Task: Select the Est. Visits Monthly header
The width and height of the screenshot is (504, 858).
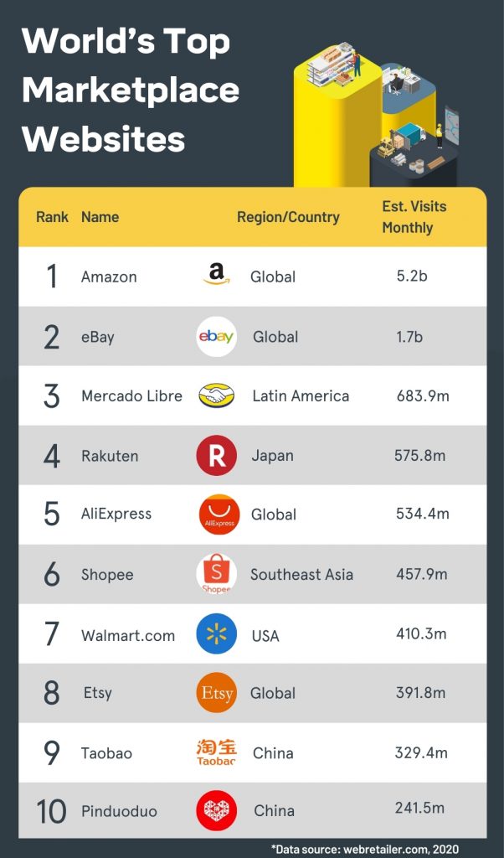Action: (414, 217)
